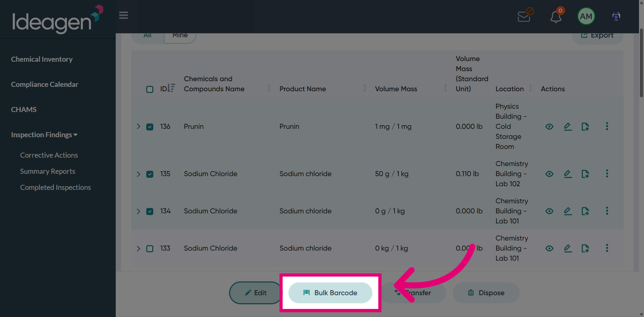Open the AM user avatar menu
The width and height of the screenshot is (644, 317).
pos(586,16)
